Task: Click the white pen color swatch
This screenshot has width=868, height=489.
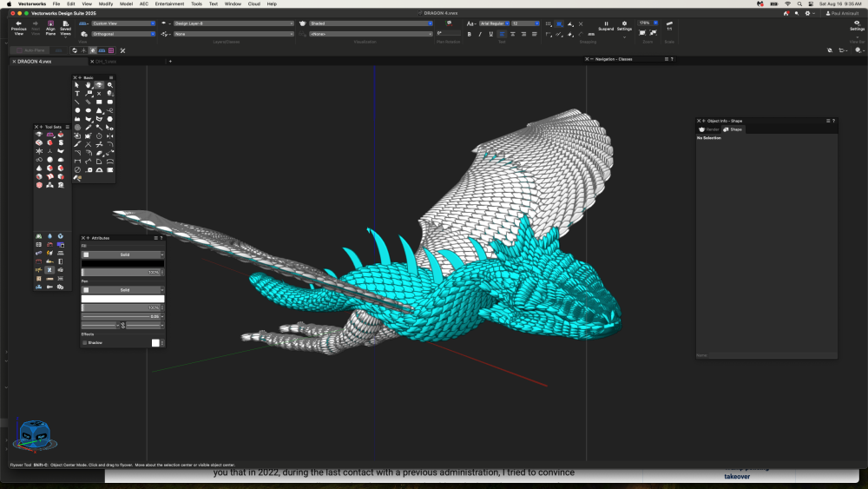Action: pyautogui.click(x=122, y=299)
